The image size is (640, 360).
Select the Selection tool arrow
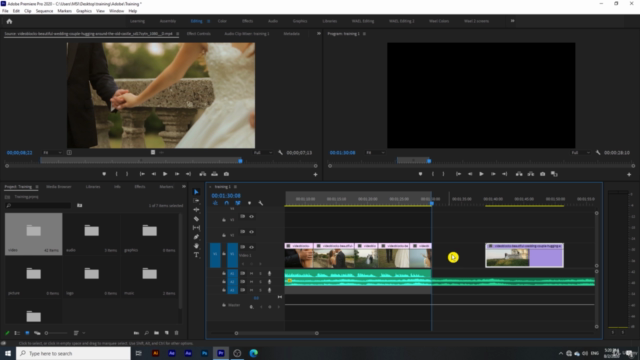196,192
